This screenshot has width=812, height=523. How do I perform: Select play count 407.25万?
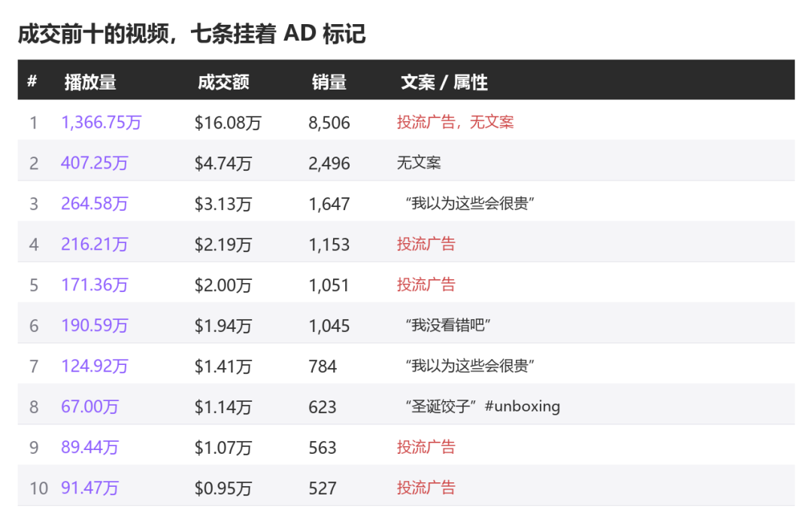tap(94, 163)
